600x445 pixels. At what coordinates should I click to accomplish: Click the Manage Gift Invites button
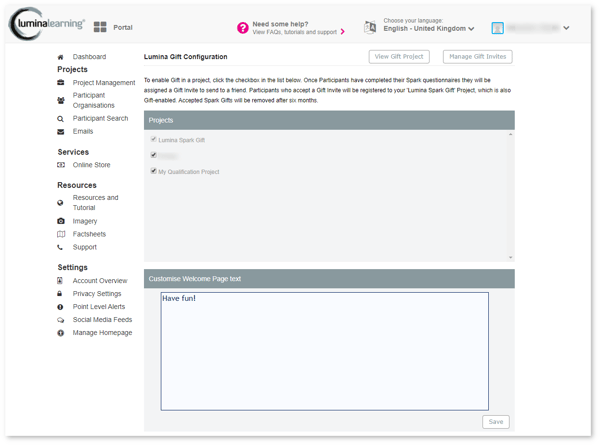pos(478,57)
